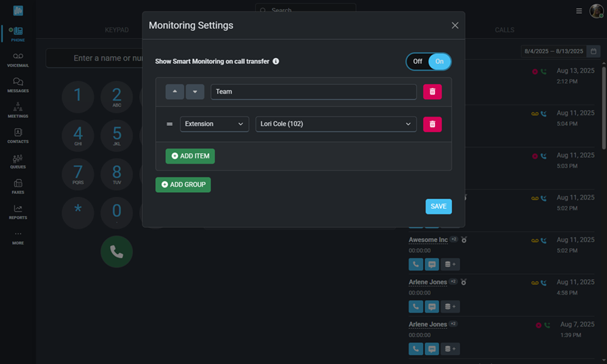Open Arlene Jones link from 4:58 PM call

click(428, 282)
